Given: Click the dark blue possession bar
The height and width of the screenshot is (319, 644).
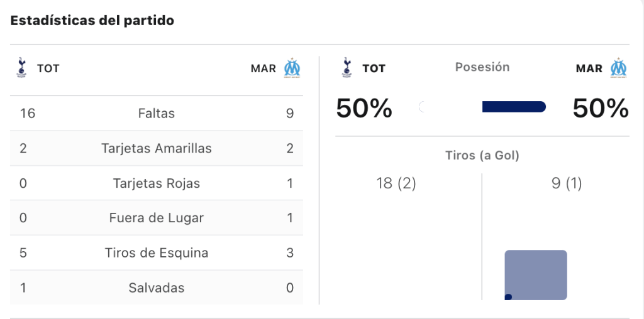Looking at the screenshot, I should (x=514, y=107).
